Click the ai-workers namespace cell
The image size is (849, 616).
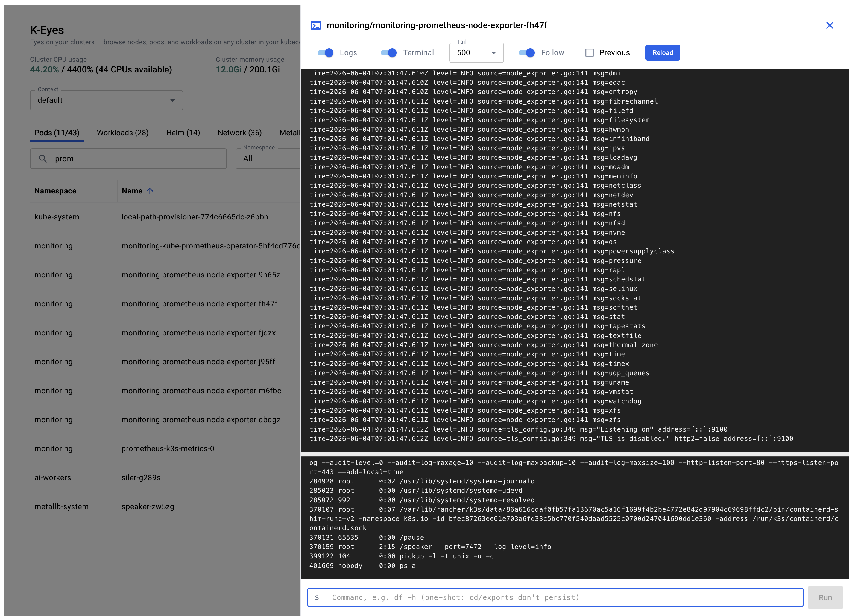(x=53, y=478)
